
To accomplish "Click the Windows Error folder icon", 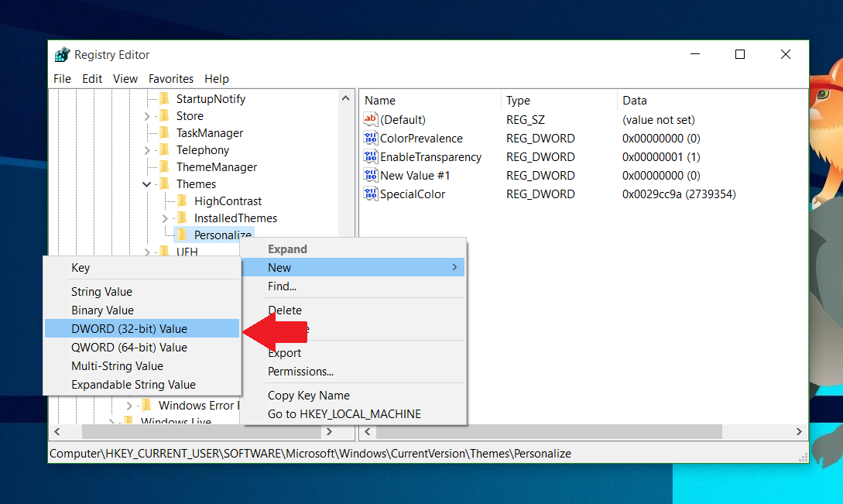I will click(147, 405).
